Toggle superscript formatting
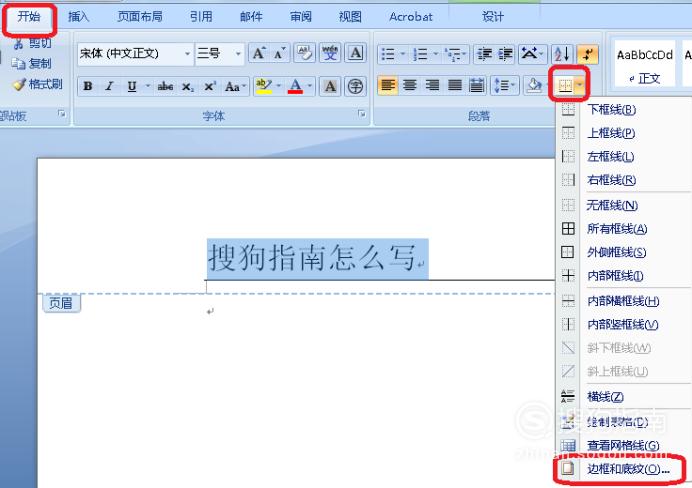692x488 pixels. (x=210, y=86)
